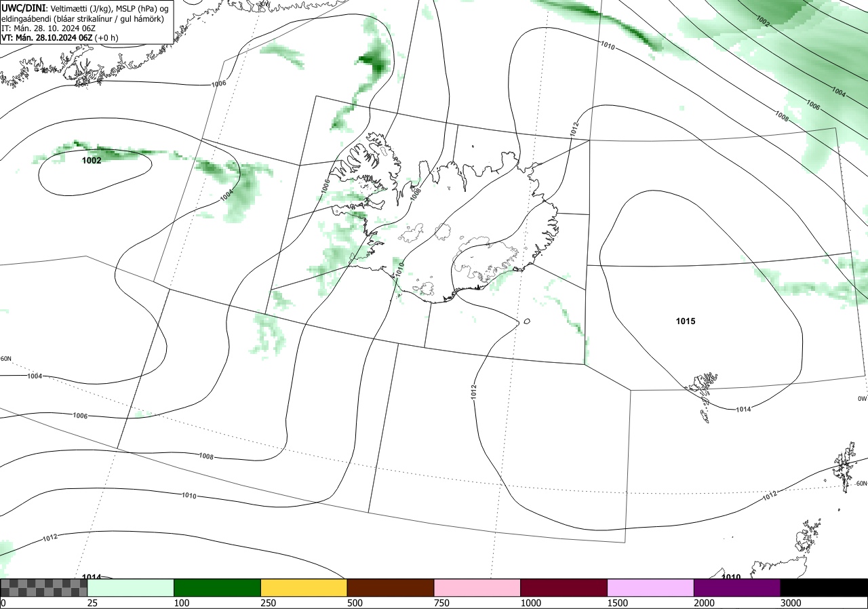Select the yellow 250–500 legend swatch
Screen dimensions: 868x609
(x=304, y=587)
